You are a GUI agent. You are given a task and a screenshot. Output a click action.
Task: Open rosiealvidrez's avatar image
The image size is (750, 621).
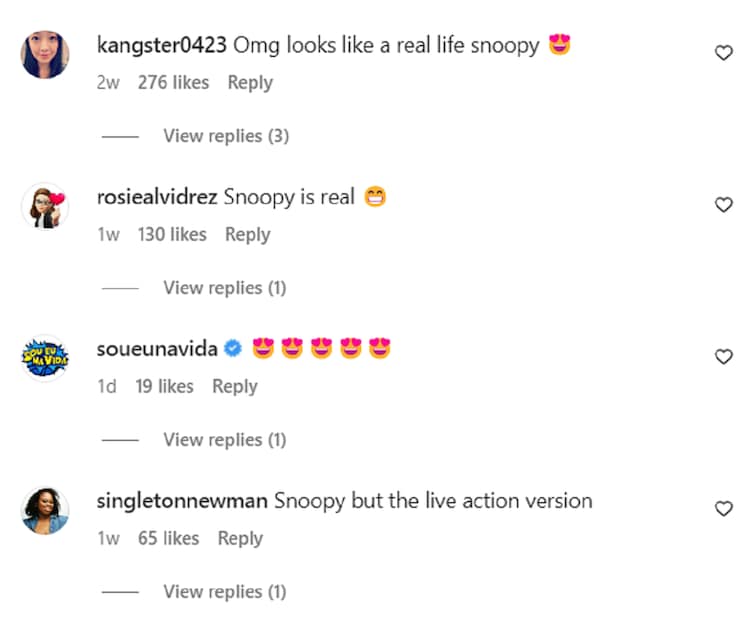45,206
